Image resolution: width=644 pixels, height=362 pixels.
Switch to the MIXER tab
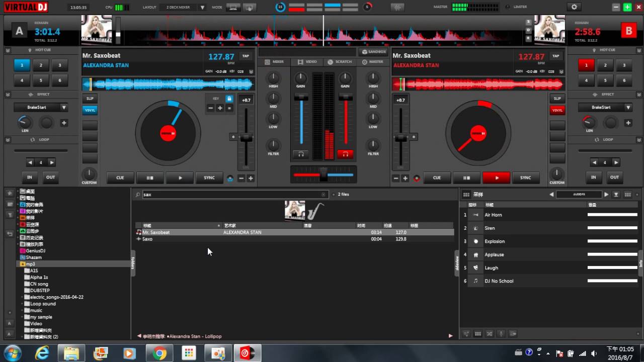click(x=274, y=62)
